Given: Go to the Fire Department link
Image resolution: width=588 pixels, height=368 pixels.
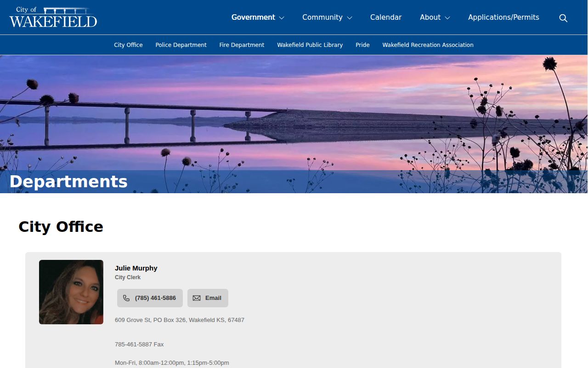Looking at the screenshot, I should pos(242,45).
